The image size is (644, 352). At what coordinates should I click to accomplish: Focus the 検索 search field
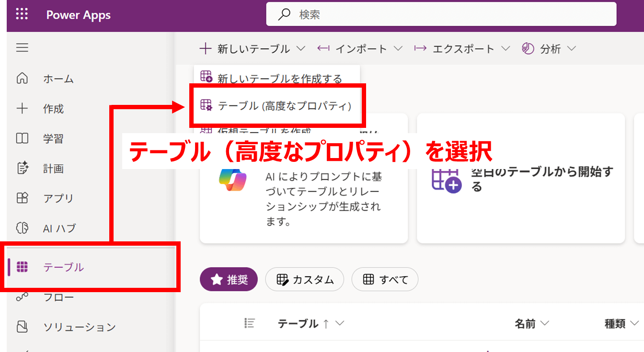[x=441, y=14]
